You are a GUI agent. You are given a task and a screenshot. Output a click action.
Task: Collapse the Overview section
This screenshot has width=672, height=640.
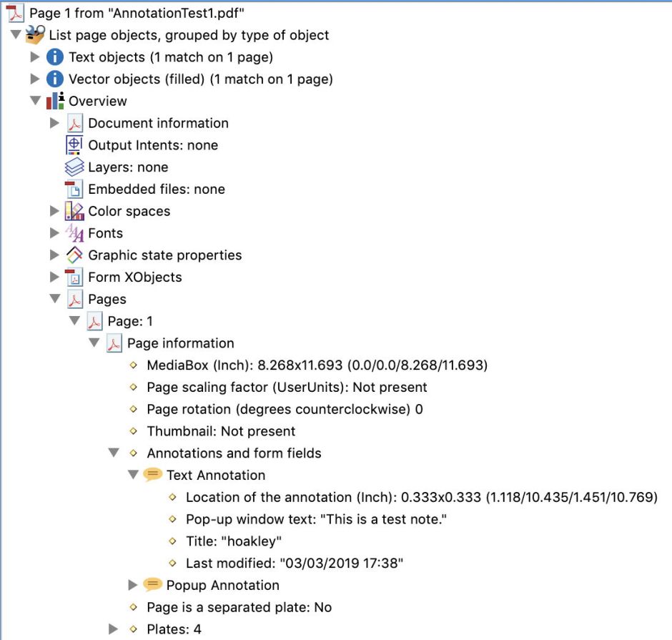35,101
